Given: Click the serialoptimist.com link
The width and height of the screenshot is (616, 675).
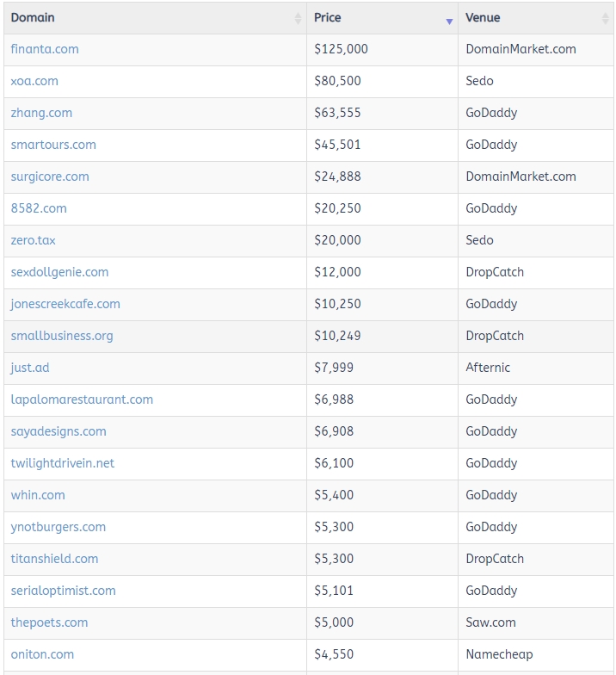Looking at the screenshot, I should [64, 591].
